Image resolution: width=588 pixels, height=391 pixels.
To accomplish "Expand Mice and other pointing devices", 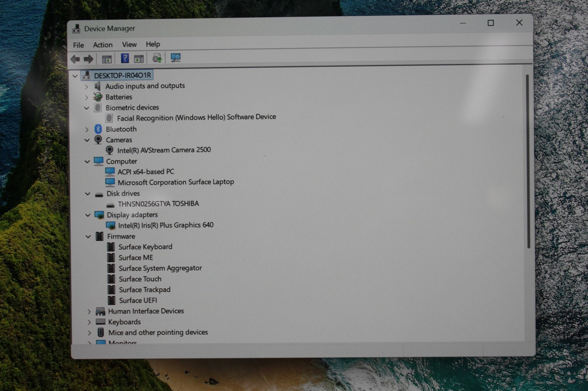I will pos(89,333).
